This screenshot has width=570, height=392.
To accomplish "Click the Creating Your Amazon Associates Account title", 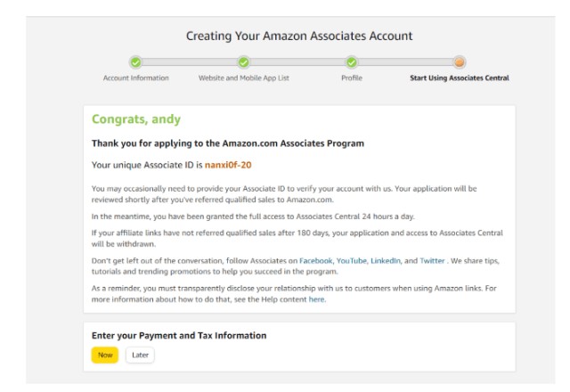I will 299,37.
